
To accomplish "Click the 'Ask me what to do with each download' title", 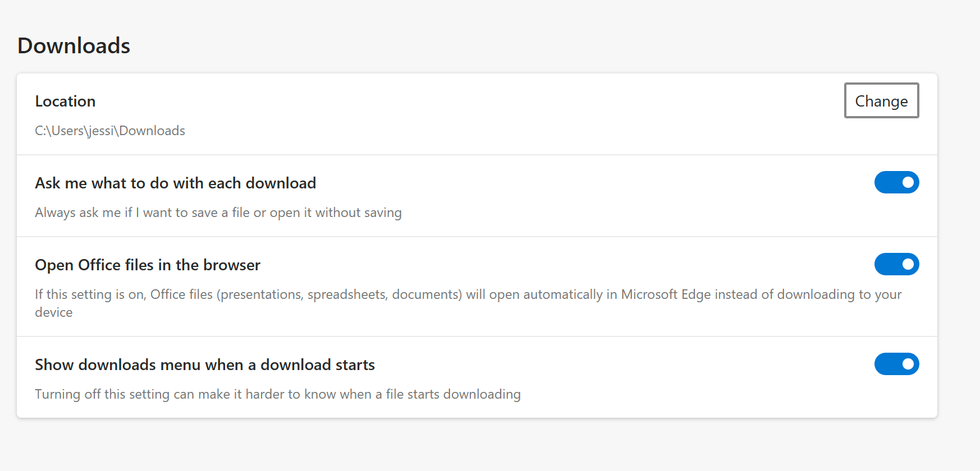I will pyautogui.click(x=175, y=183).
